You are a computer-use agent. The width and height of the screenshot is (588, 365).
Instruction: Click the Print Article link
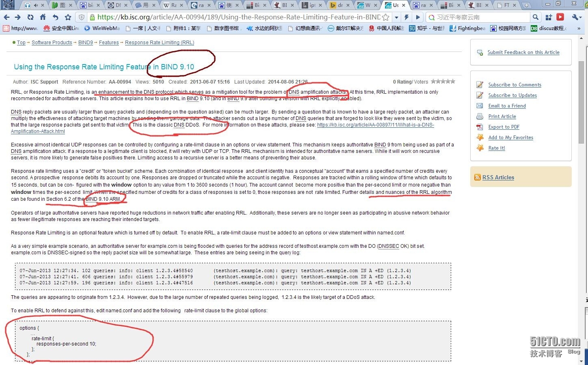pos(502,116)
